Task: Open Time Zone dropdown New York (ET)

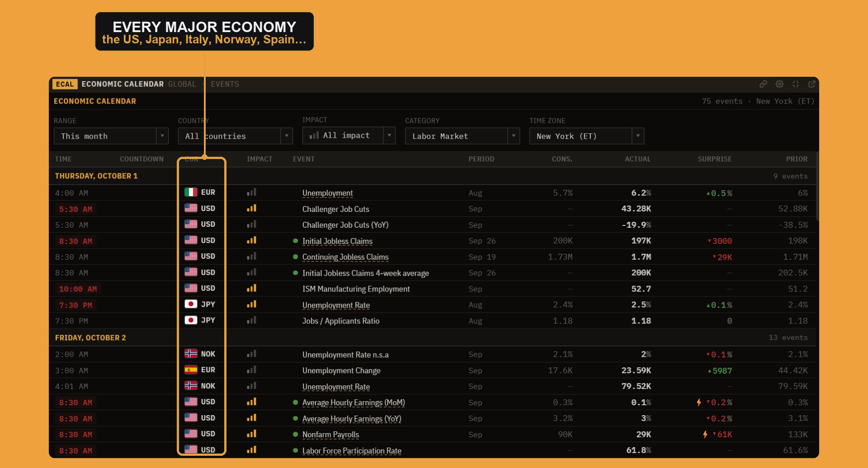Action: 587,136
